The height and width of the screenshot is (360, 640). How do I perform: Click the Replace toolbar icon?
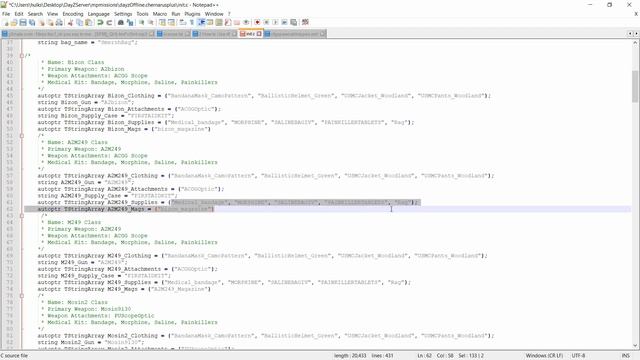click(130, 22)
